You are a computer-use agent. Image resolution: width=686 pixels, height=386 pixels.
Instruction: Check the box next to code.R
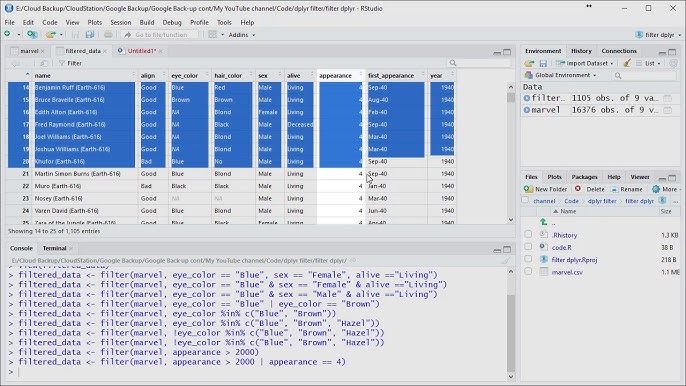[528, 247]
